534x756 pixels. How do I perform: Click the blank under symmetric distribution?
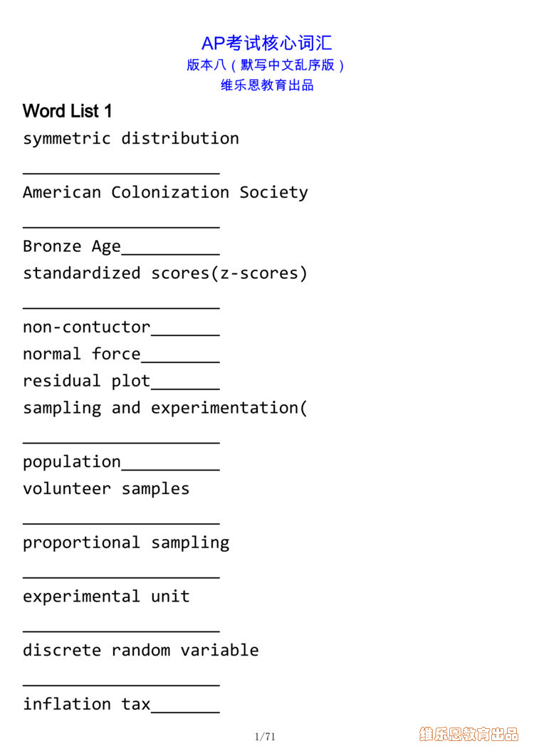[x=121, y=172]
